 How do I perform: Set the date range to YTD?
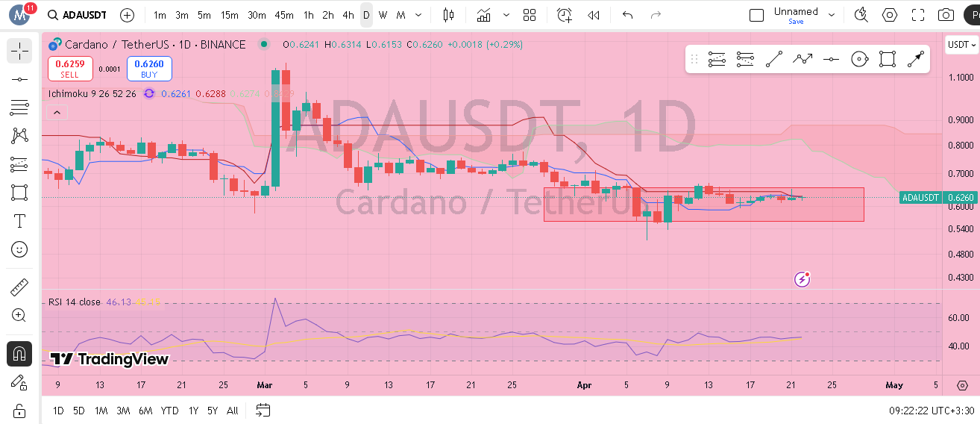[x=170, y=410]
